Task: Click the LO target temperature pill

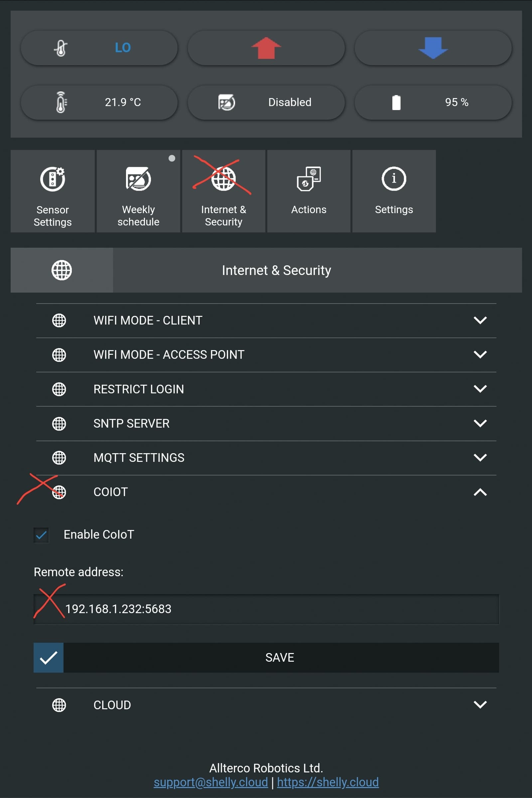Action: 99,48
